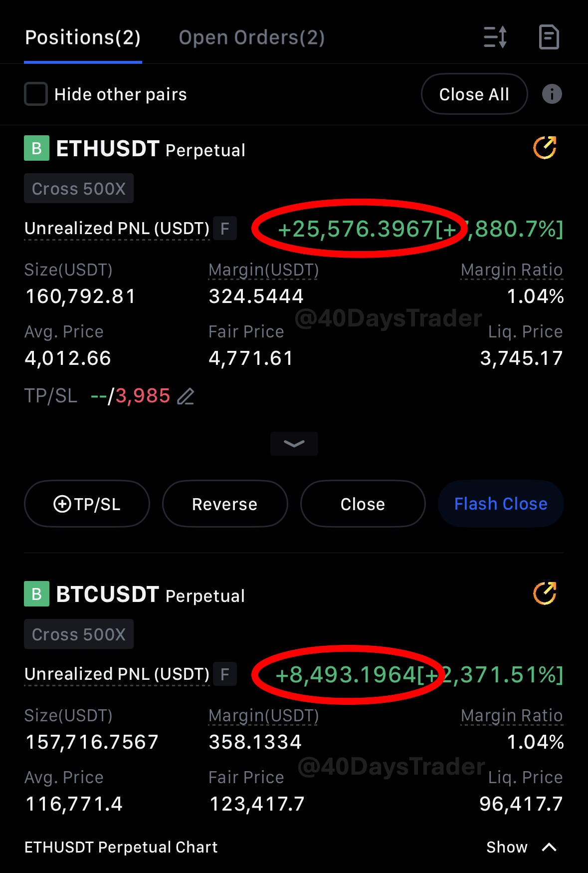Click the green B badge for BTCUSDT
This screenshot has width=588, height=873.
point(36,594)
